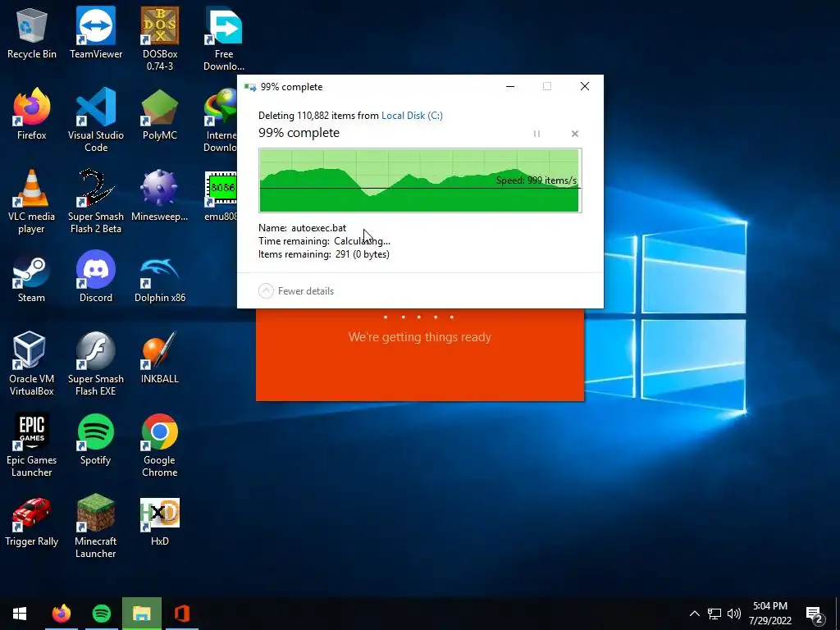The image size is (840, 630).
Task: Switch to Firefox on the taskbar
Action: click(x=61, y=614)
